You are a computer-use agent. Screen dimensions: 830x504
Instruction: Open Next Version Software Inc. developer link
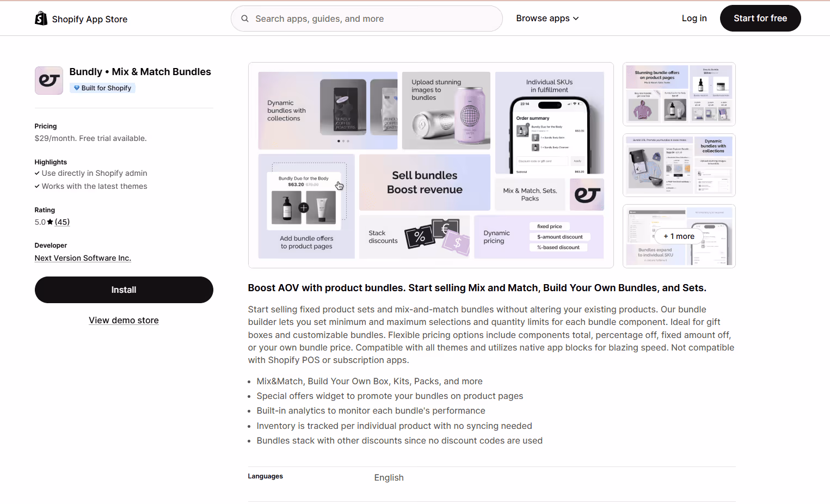click(x=83, y=258)
